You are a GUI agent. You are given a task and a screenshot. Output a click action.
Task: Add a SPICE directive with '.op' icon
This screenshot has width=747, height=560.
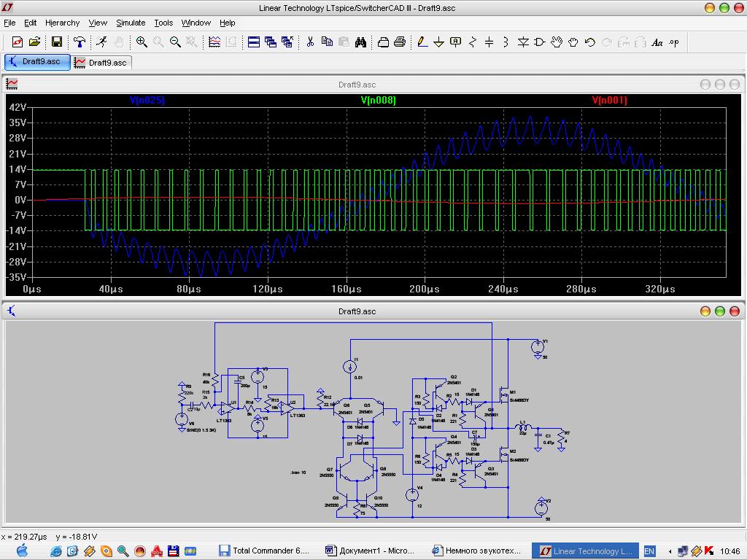tap(673, 42)
